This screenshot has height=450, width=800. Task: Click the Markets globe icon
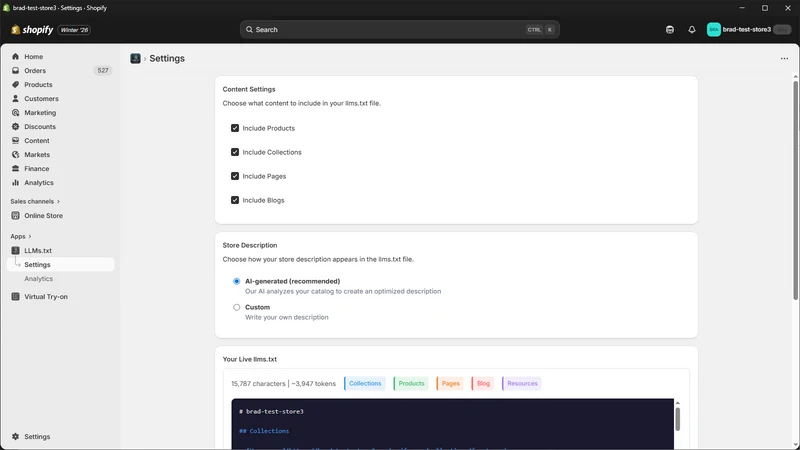coord(15,155)
